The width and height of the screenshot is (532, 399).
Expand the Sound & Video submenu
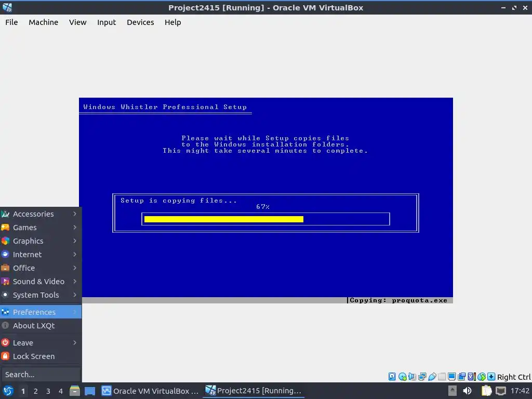pyautogui.click(x=41, y=282)
